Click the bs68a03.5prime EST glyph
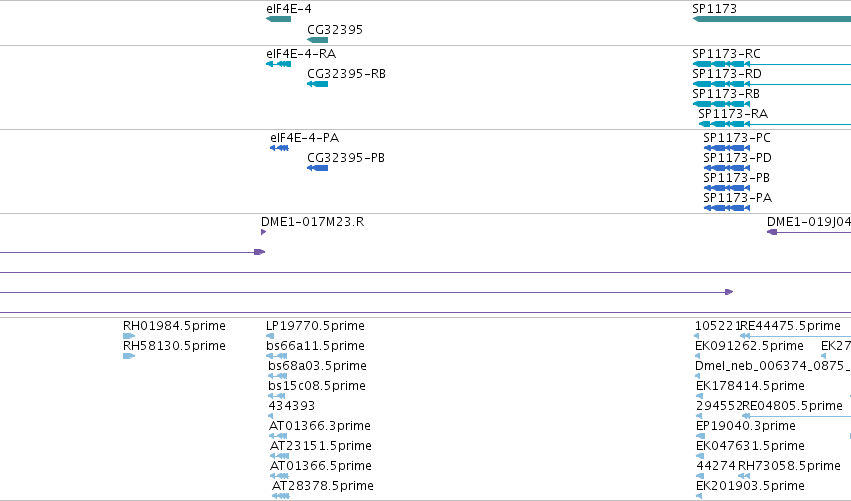The image size is (851, 501). tap(278, 376)
